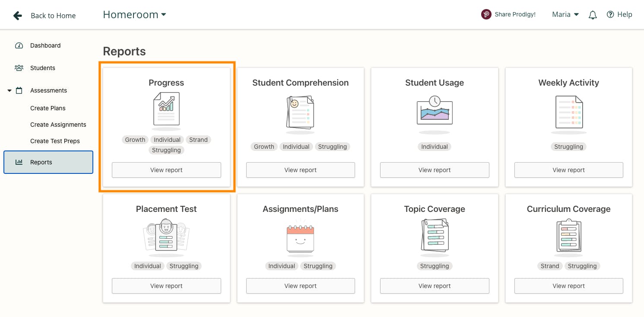
Task: Open the Maria account dropdown
Action: pyautogui.click(x=565, y=15)
